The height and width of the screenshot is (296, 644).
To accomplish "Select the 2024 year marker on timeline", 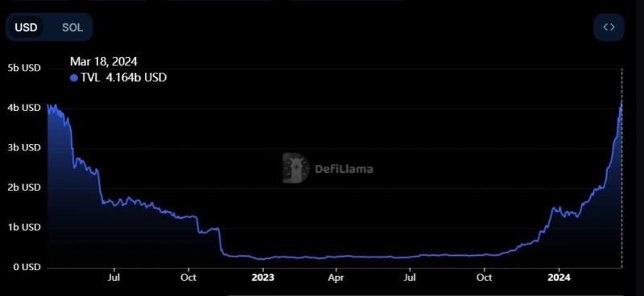I will tap(559, 277).
